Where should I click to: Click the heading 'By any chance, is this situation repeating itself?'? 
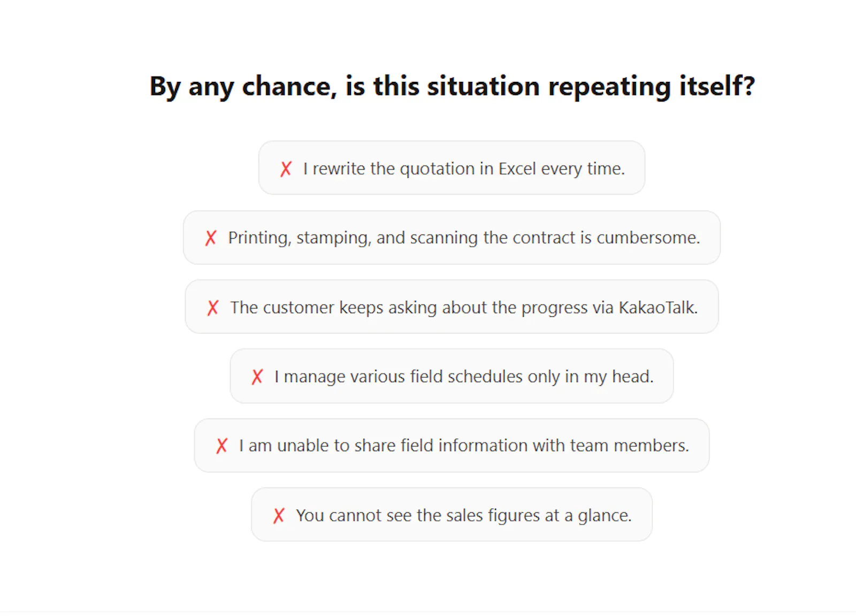pos(452,86)
